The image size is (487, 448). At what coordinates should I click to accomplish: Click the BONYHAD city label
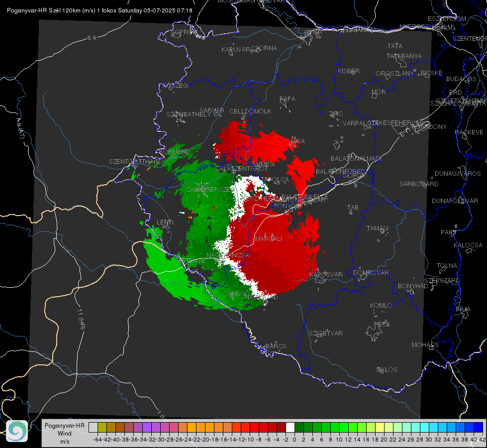[413, 286]
